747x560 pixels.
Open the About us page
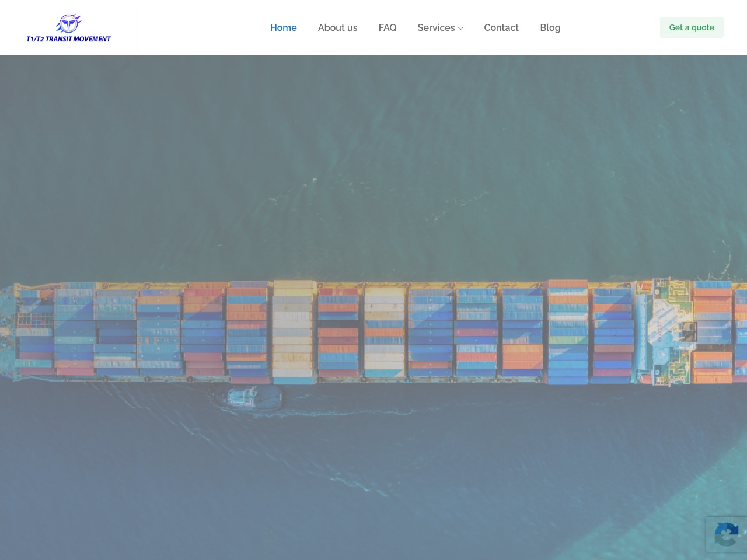[x=337, y=27]
